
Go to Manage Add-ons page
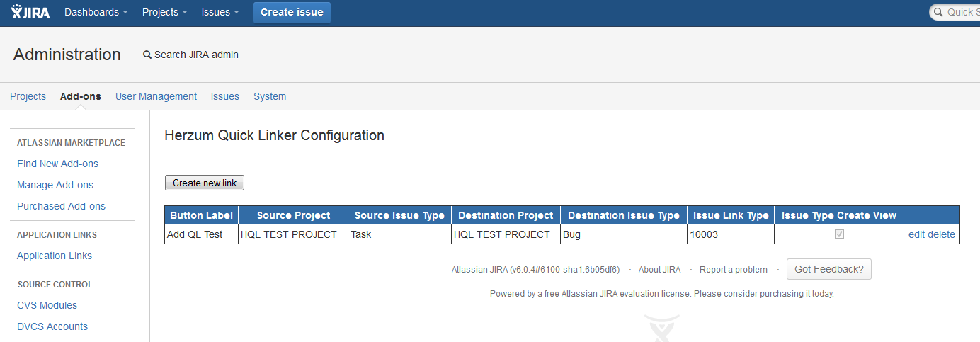click(55, 185)
